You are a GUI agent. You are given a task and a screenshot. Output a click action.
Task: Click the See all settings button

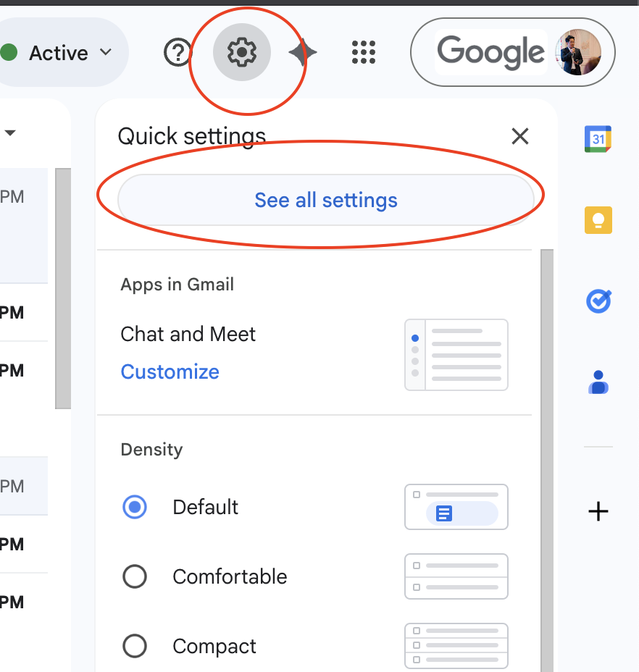tap(325, 200)
